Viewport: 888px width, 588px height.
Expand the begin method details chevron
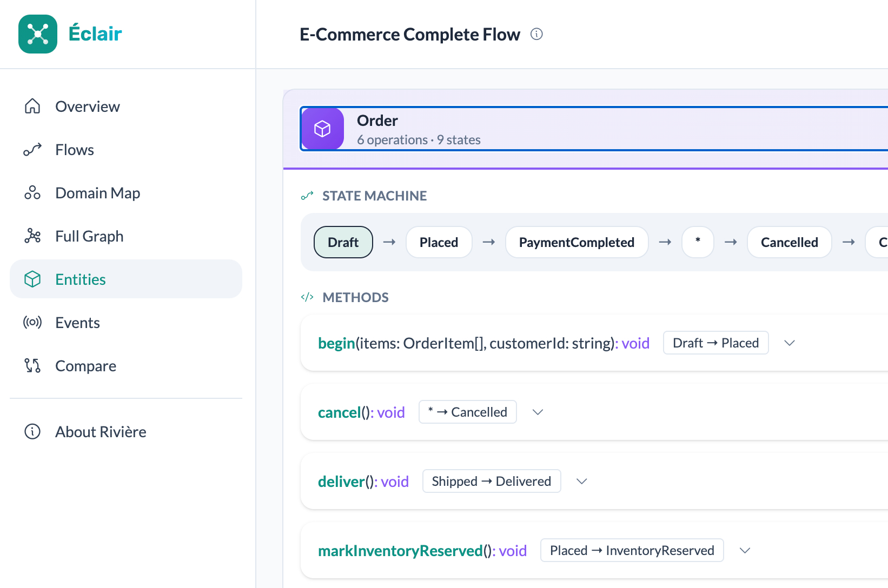point(790,343)
